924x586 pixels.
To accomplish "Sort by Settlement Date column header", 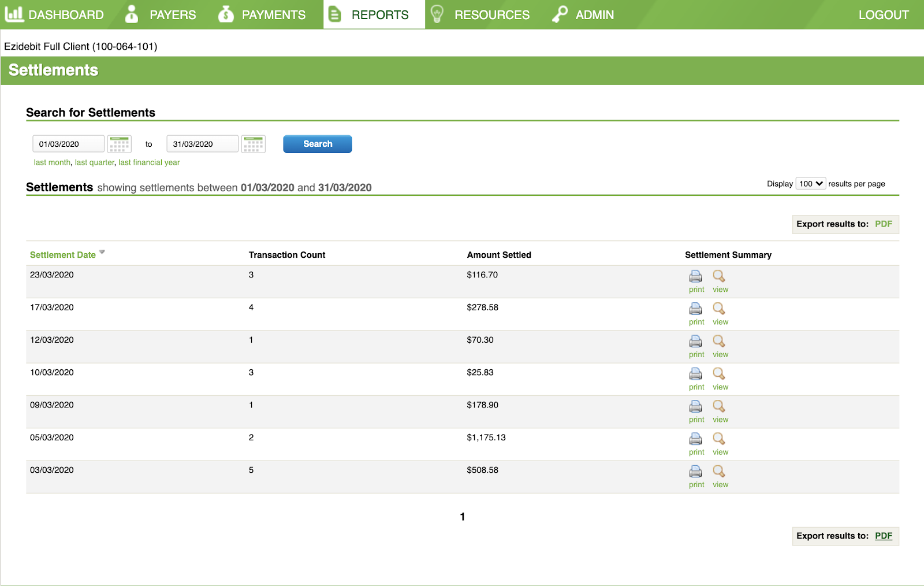I will pyautogui.click(x=63, y=255).
